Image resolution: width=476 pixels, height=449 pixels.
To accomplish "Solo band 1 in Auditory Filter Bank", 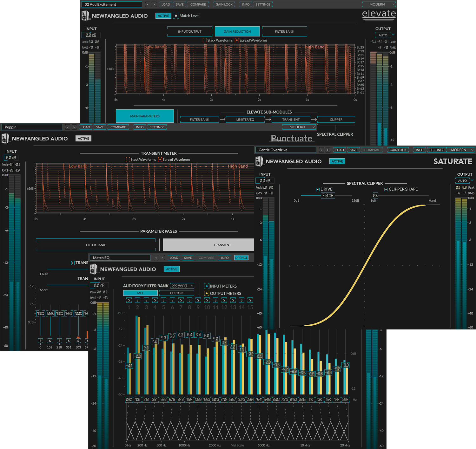I will 129,300.
